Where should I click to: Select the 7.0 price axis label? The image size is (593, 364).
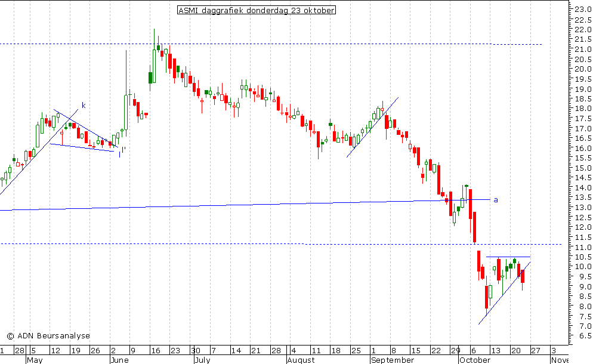tap(585, 326)
